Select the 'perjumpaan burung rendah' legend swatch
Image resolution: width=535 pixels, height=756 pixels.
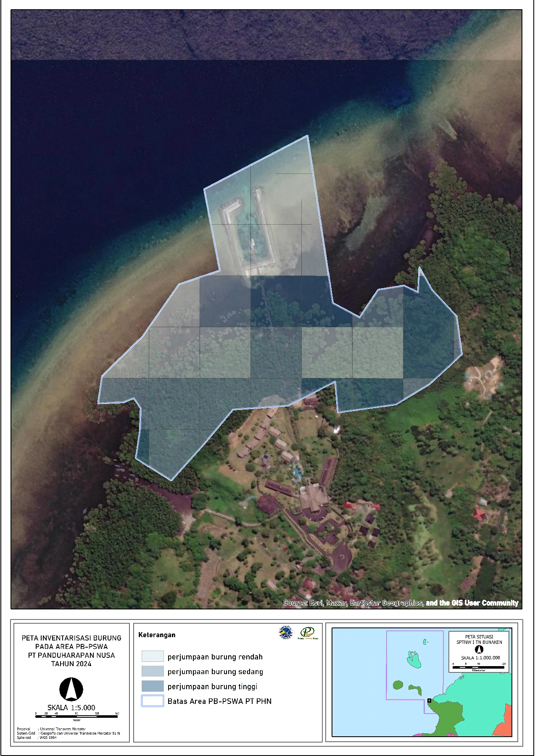(x=152, y=656)
